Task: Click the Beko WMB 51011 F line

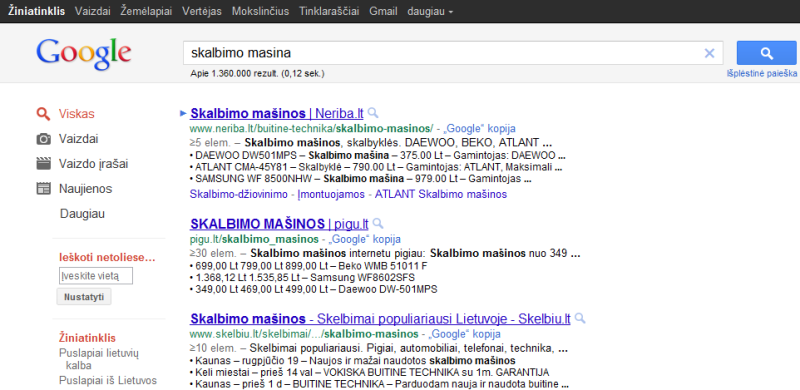Action: (x=308, y=266)
